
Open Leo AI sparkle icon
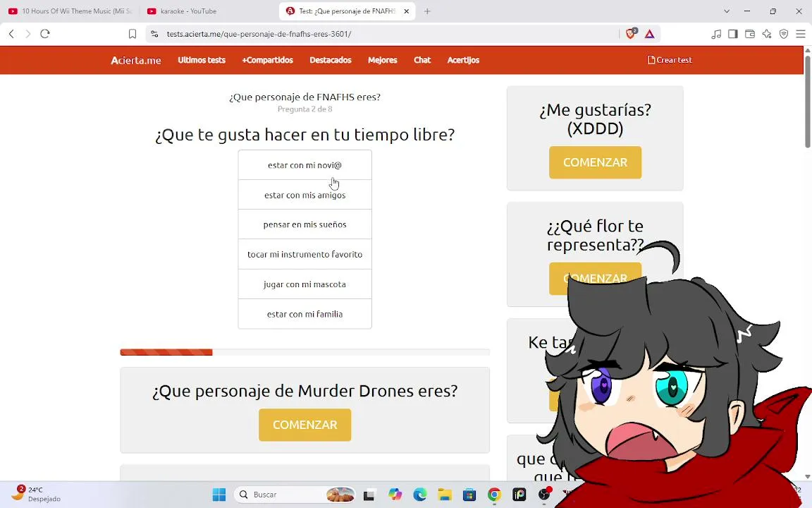click(767, 34)
